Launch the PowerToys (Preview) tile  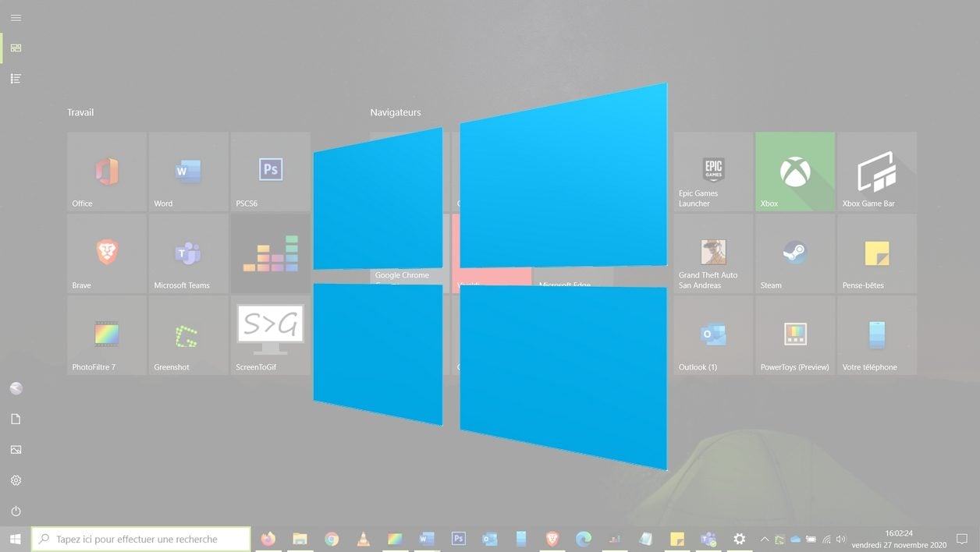[x=795, y=335]
